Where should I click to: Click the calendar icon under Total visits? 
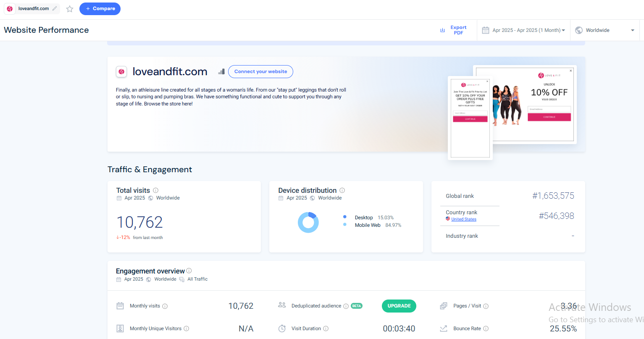119,198
